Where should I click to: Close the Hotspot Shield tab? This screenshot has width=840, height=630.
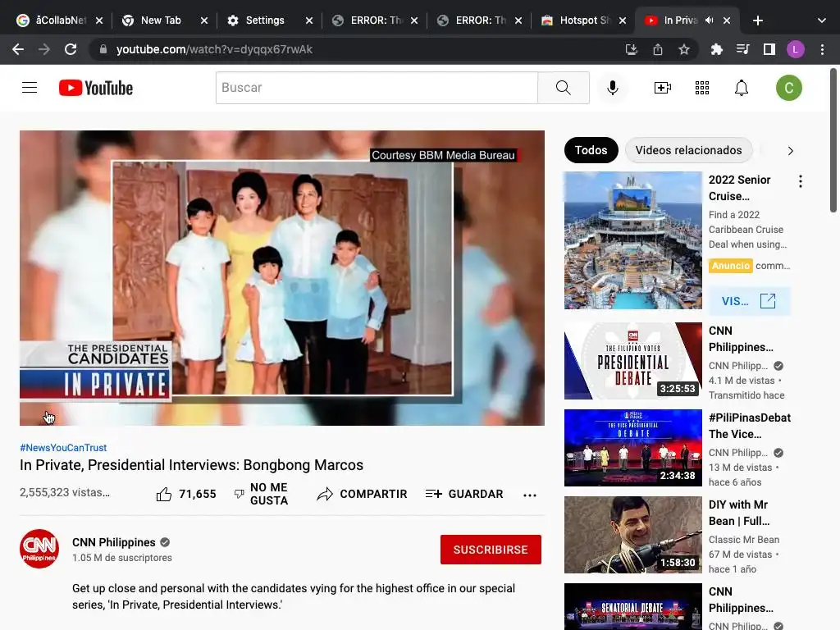click(623, 21)
